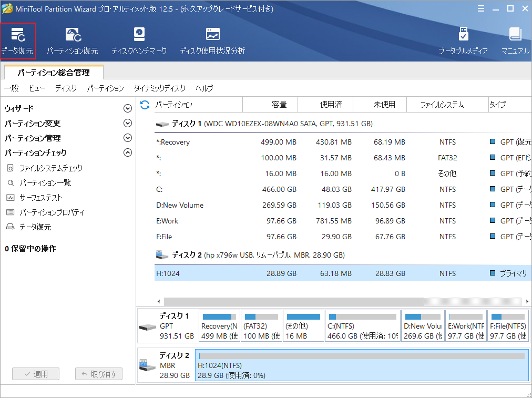The image size is (532, 398).
Task: Click the 取り消す (Undo) button
Action: (99, 374)
